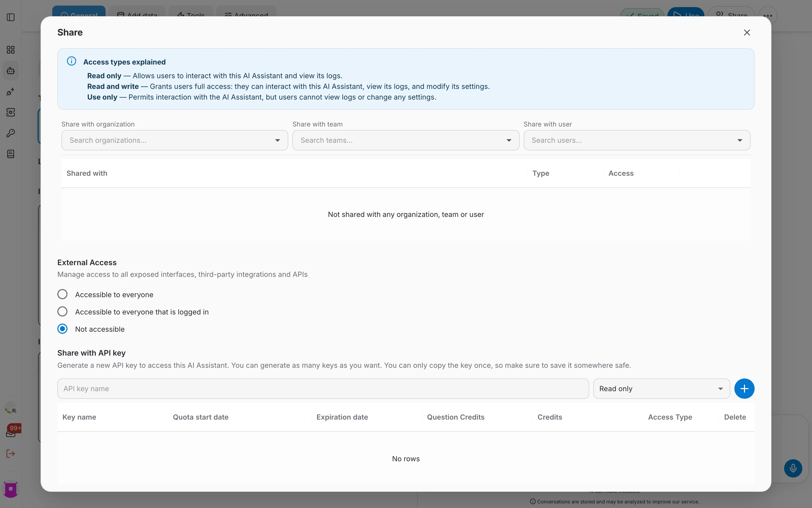Click 'Not shared with any organization, team or user'
The height and width of the screenshot is (508, 812).
[x=406, y=214]
